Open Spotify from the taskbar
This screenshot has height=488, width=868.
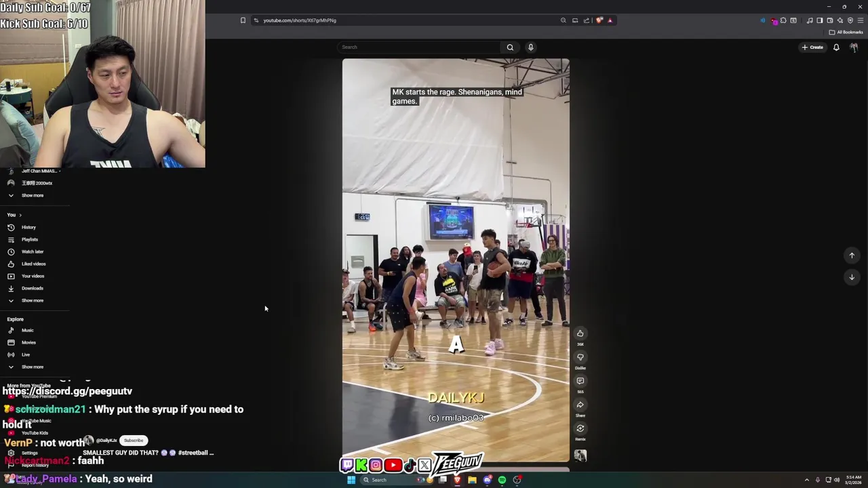[502, 480]
